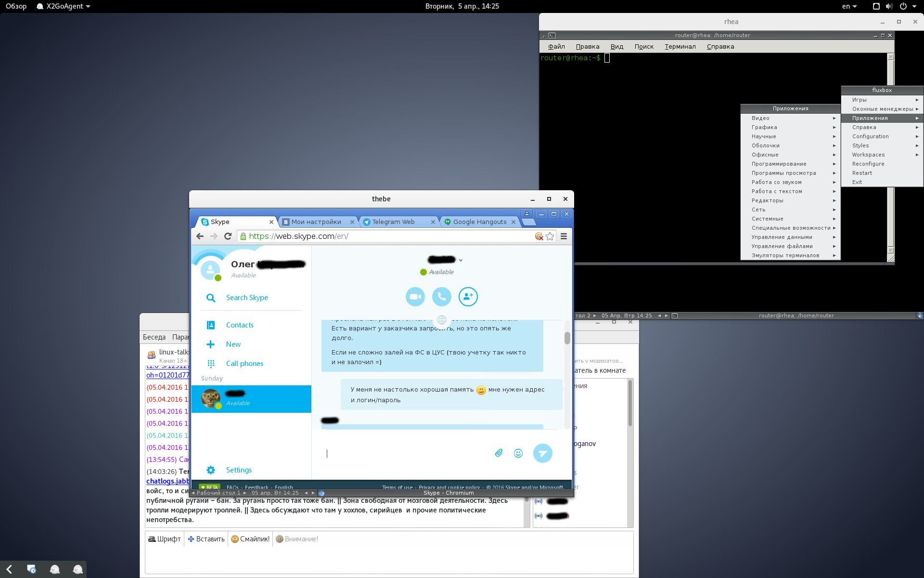The image size is (924, 578).
Task: Open the Справка menu in terminal
Action: click(x=720, y=47)
